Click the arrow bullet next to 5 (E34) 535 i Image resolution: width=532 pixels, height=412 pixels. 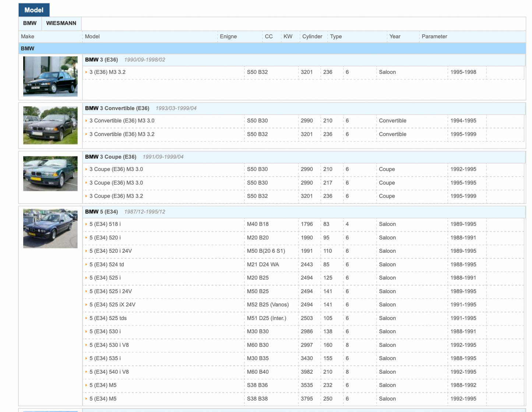pos(86,358)
